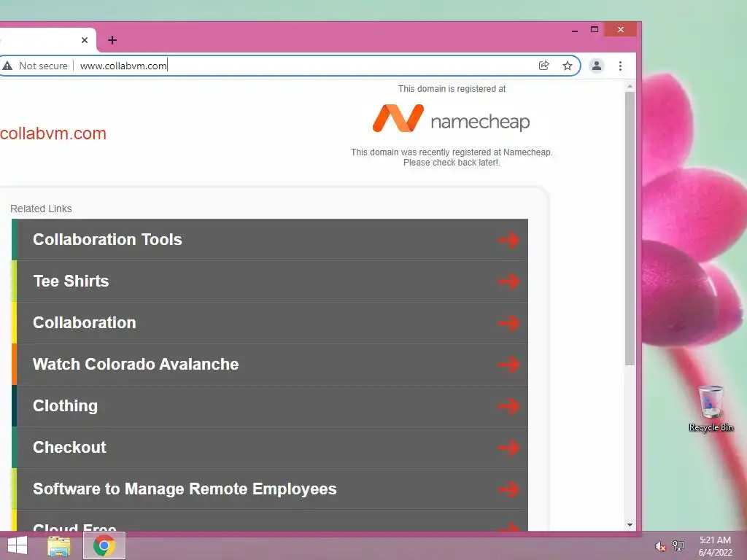Maximize the Chrome window
747x560 pixels.
[x=594, y=29]
